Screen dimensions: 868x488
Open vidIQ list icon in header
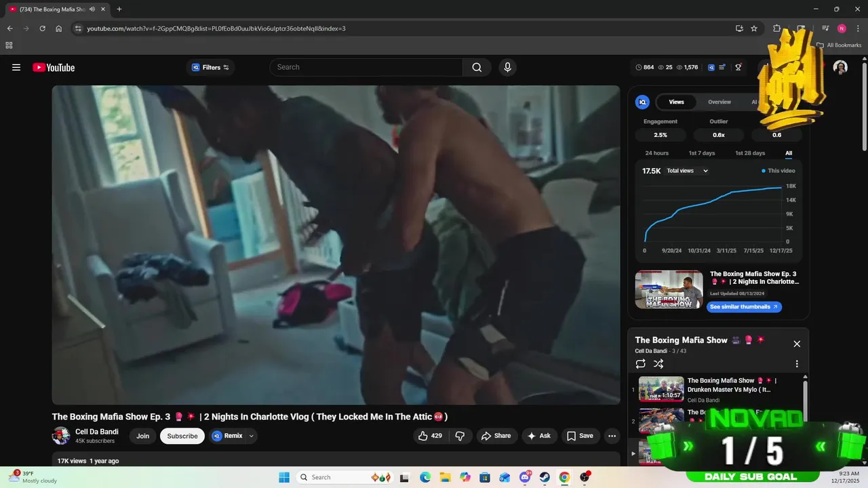click(x=722, y=67)
